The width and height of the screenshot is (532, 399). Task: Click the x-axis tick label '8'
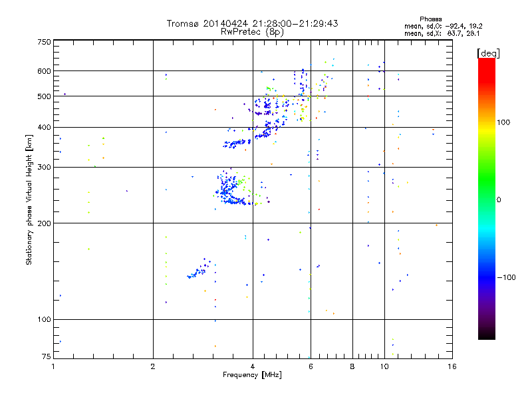352,366
